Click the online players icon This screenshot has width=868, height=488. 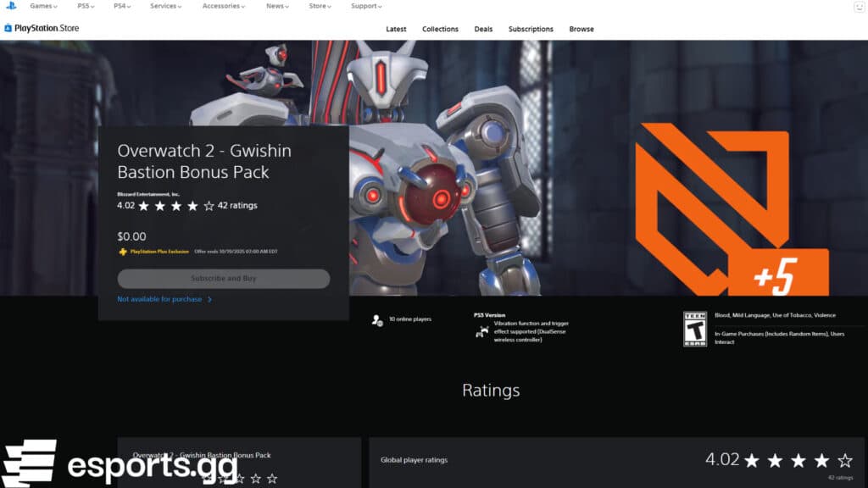coord(377,319)
